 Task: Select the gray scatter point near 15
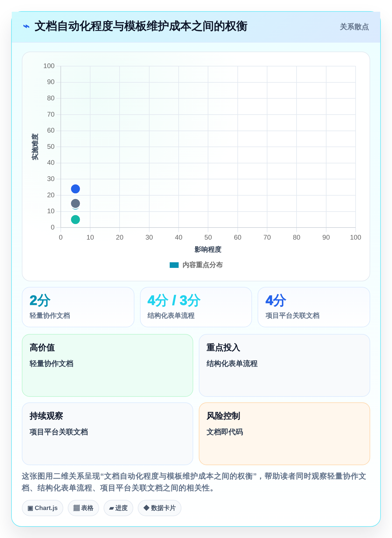[75, 203]
